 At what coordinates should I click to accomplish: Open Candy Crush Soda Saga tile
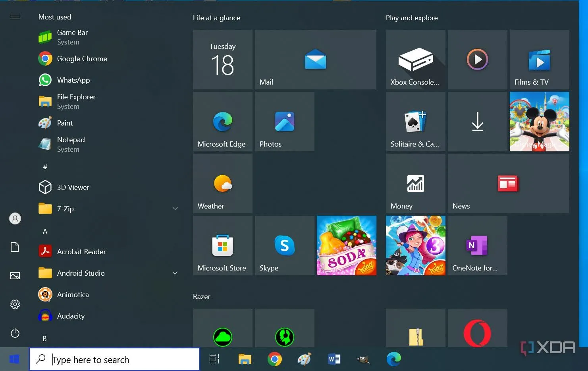tap(346, 245)
